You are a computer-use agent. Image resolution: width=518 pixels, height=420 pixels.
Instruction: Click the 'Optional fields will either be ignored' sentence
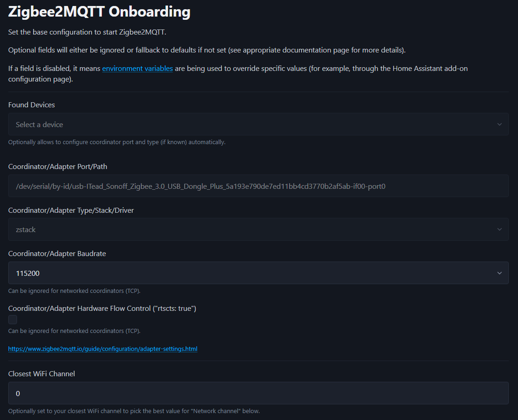[207, 50]
